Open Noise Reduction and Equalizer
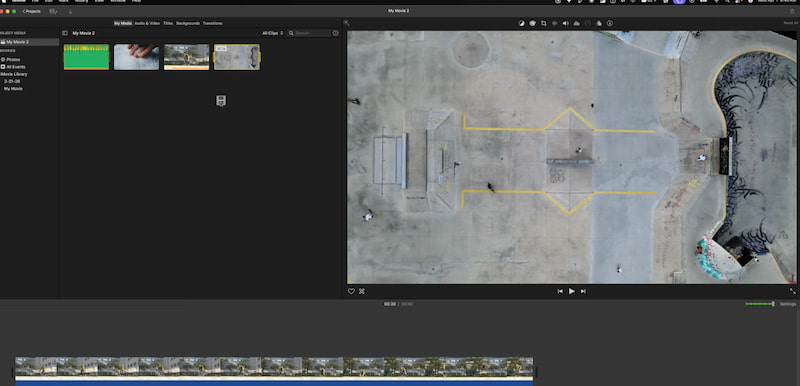 [577, 23]
